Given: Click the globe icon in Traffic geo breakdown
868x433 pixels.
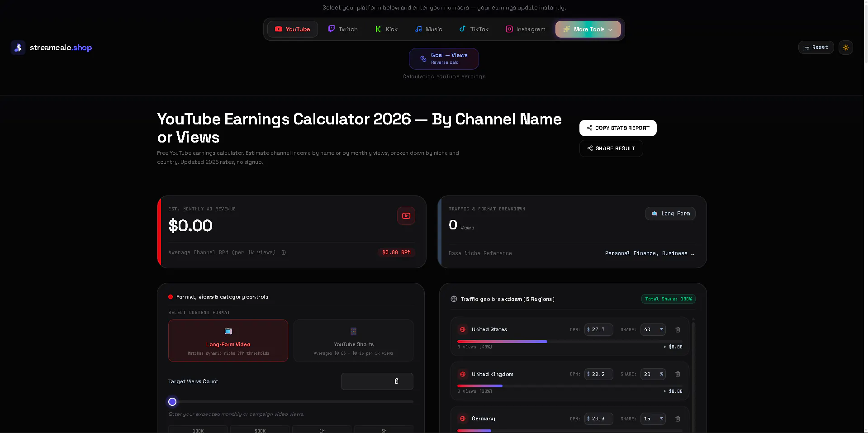Looking at the screenshot, I should pyautogui.click(x=454, y=299).
